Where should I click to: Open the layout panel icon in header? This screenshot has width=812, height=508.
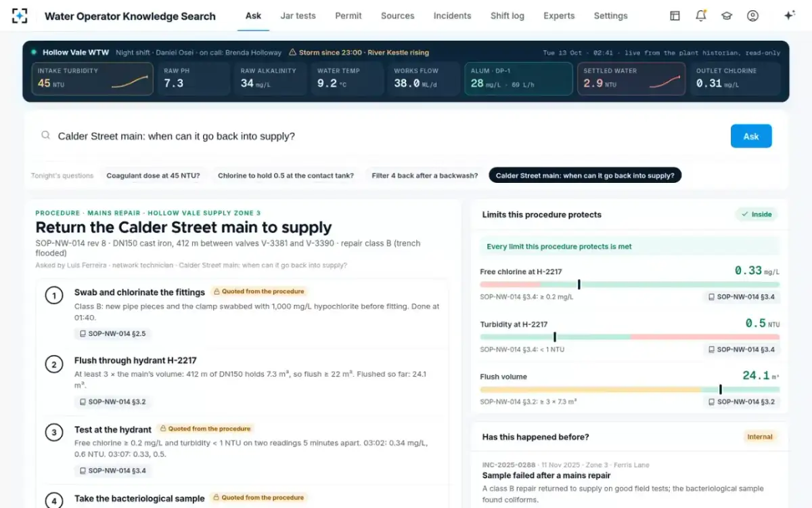(x=675, y=16)
